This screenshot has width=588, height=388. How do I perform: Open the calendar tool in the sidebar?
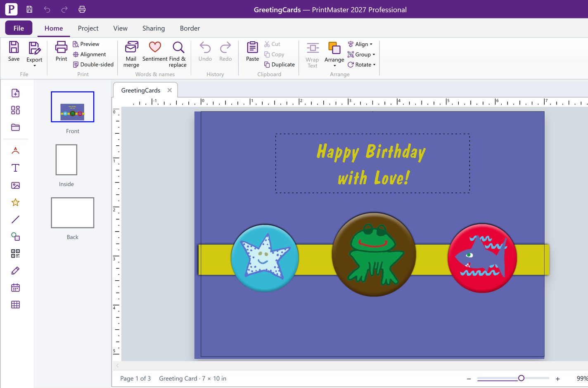(15, 288)
